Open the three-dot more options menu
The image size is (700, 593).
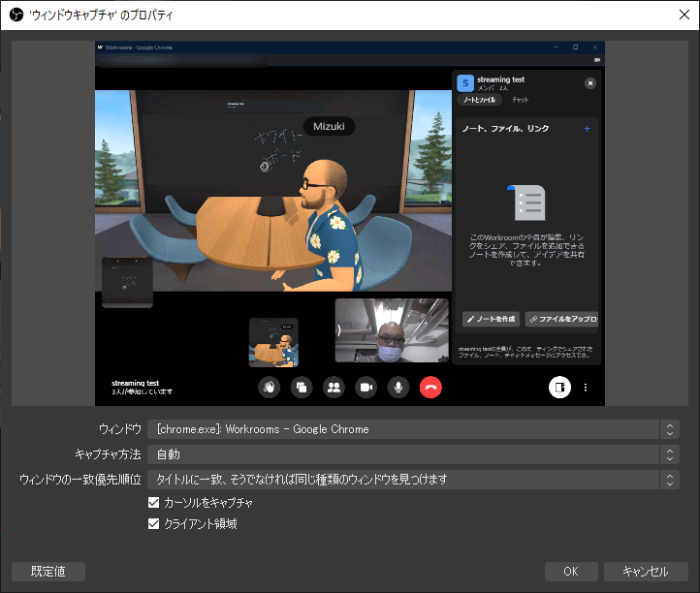pyautogui.click(x=586, y=387)
